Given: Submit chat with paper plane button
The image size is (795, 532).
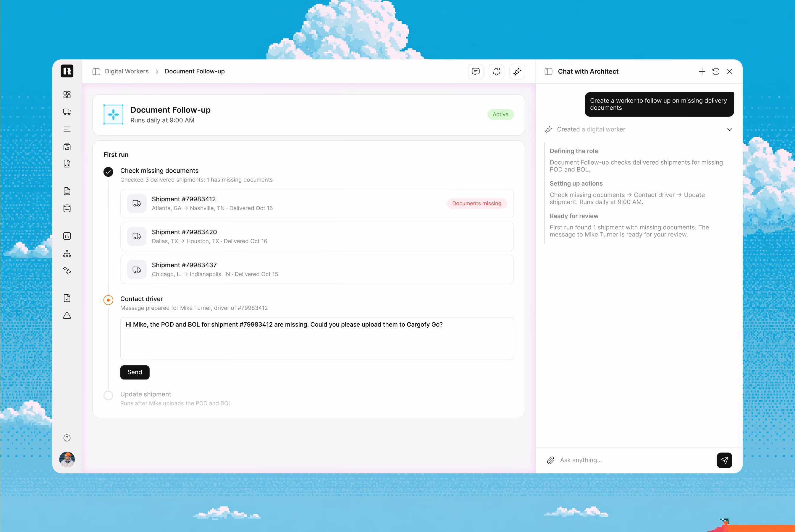Looking at the screenshot, I should pyautogui.click(x=724, y=460).
